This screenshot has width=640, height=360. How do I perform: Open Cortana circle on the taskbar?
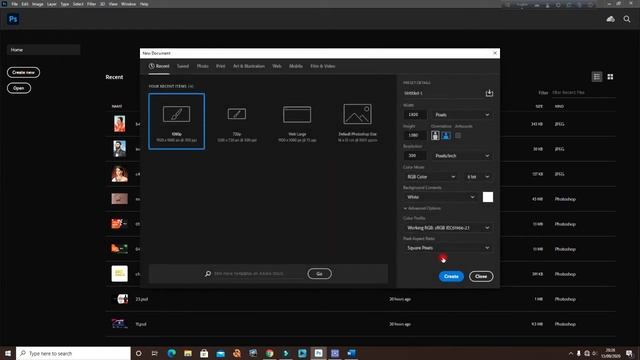[138, 353]
